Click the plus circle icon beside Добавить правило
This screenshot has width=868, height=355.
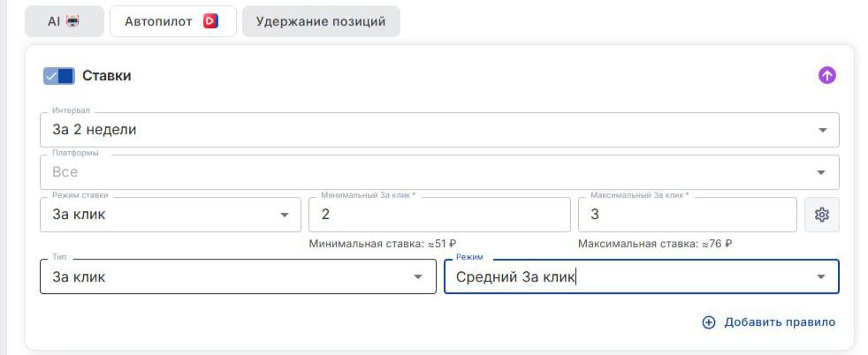tap(708, 322)
